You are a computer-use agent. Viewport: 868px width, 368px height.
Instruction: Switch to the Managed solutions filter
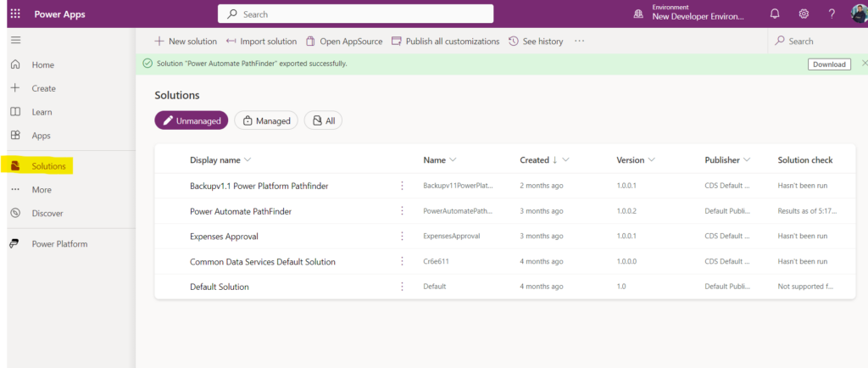(x=266, y=120)
